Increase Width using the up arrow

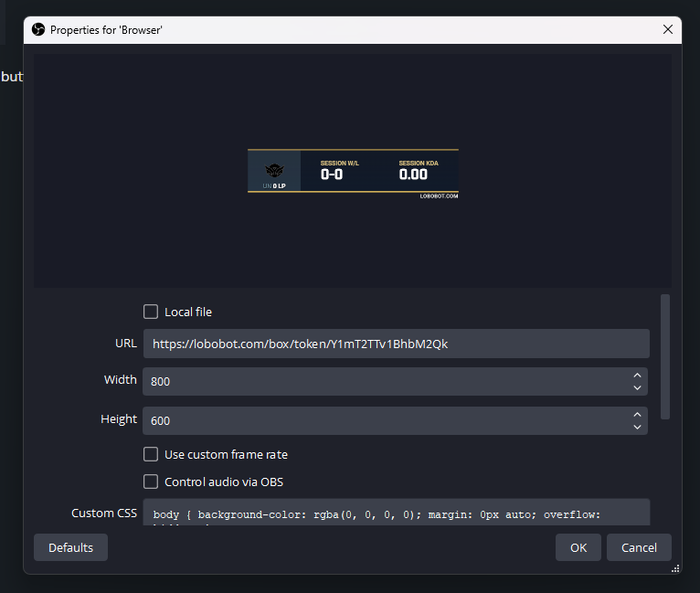point(637,376)
